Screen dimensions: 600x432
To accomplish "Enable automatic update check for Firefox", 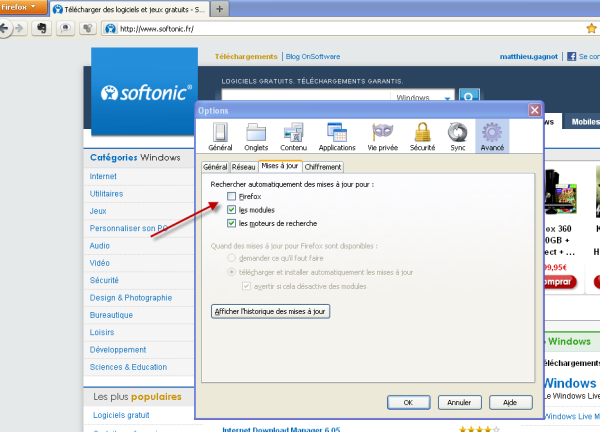I will [x=232, y=197].
